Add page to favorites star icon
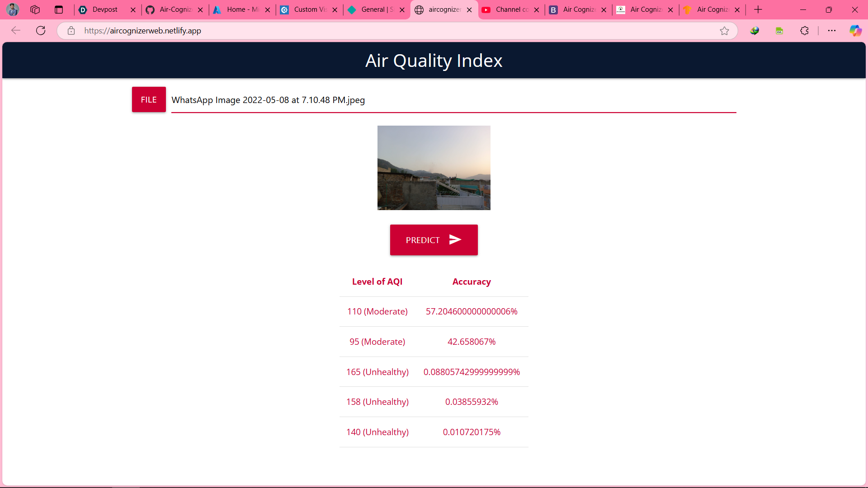 [x=724, y=31]
